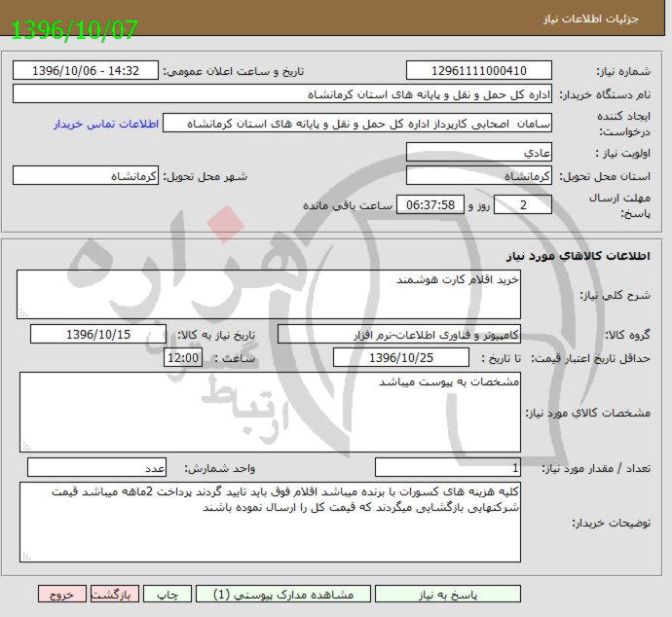Click the خروج exit button
The width and height of the screenshot is (672, 617).
(62, 594)
